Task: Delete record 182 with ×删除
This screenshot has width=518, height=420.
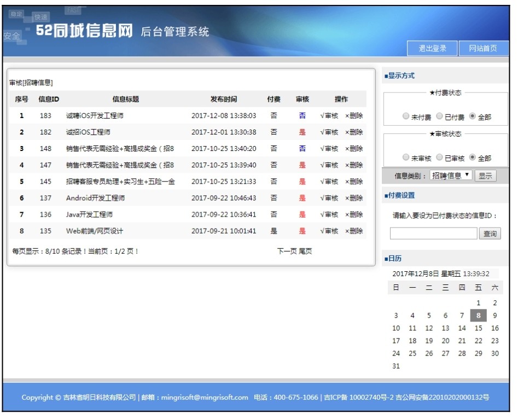Action: click(354, 132)
